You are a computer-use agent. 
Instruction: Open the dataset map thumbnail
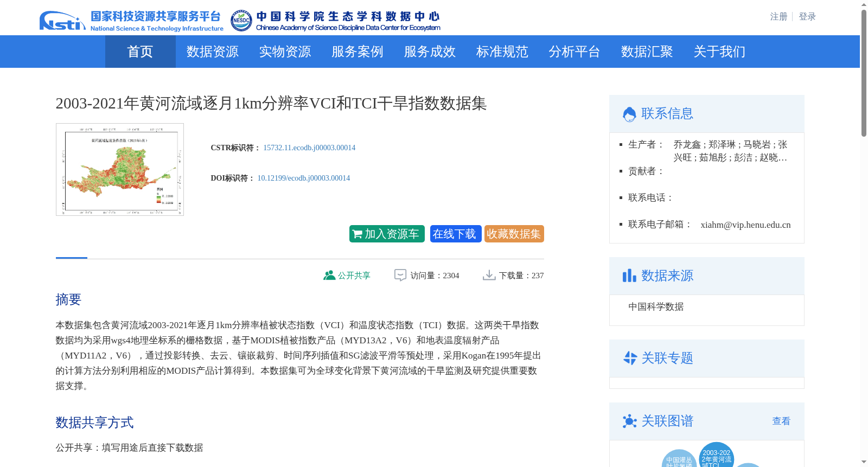(x=120, y=169)
